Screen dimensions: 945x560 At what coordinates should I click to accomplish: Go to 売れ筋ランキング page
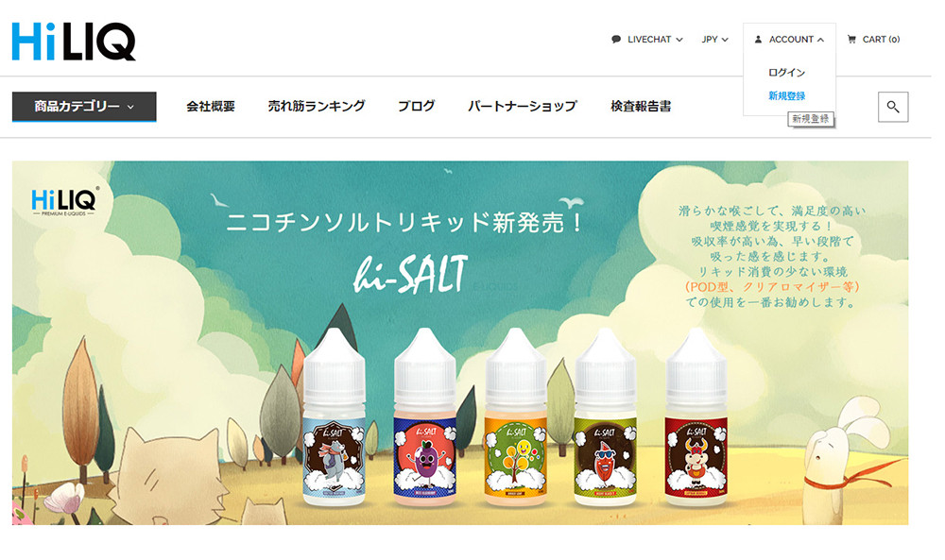click(x=317, y=107)
